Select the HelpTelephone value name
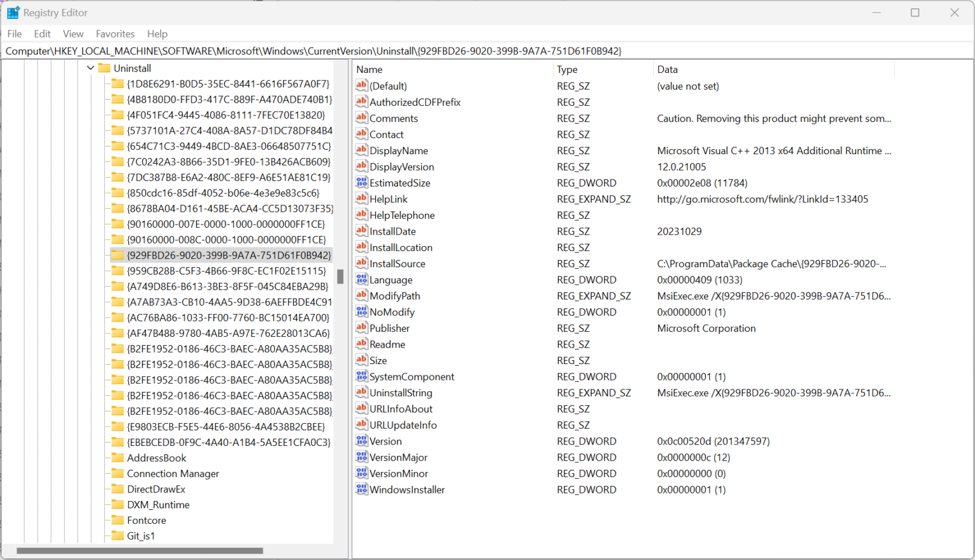Image resolution: width=975 pixels, height=560 pixels. click(402, 216)
